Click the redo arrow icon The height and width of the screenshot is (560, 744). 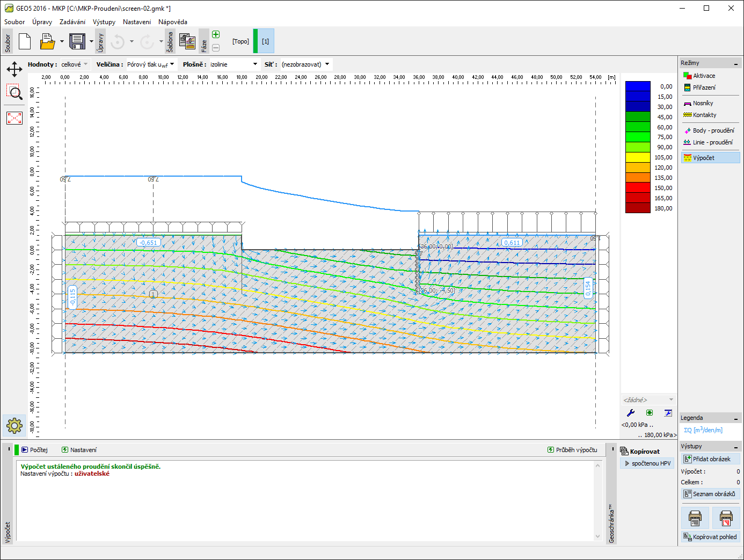(147, 41)
